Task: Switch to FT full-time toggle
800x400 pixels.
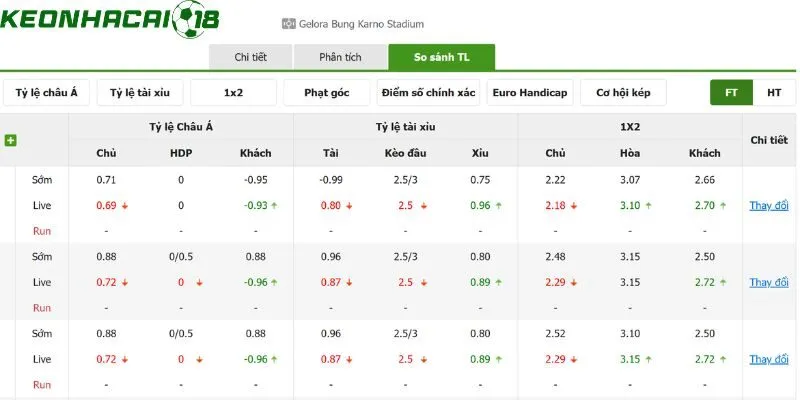Action: point(731,93)
